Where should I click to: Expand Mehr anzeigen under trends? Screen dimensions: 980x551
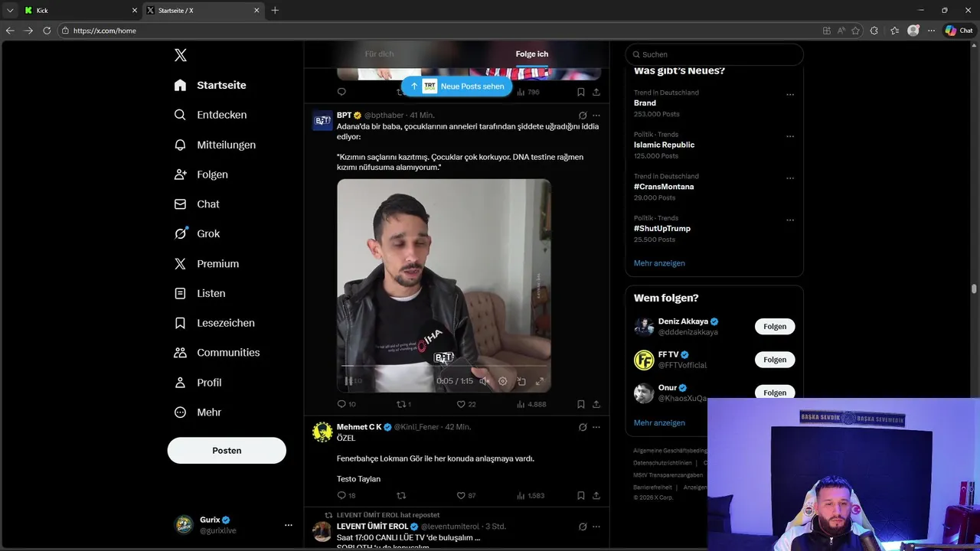point(659,263)
